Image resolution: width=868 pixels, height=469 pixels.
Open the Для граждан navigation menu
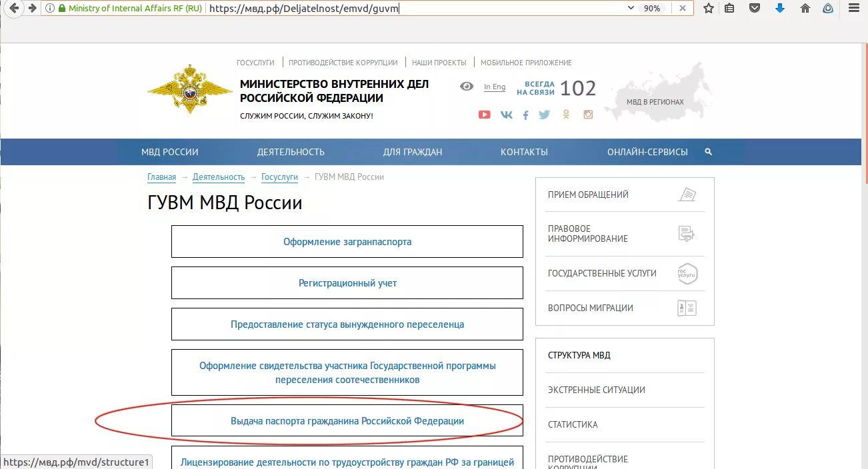point(413,152)
